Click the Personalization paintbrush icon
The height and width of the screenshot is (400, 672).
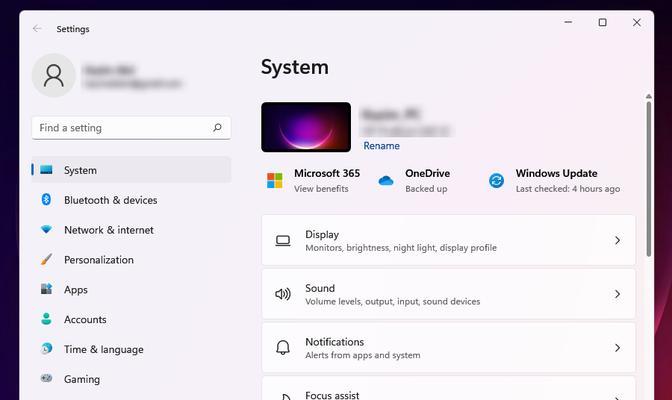(46, 259)
